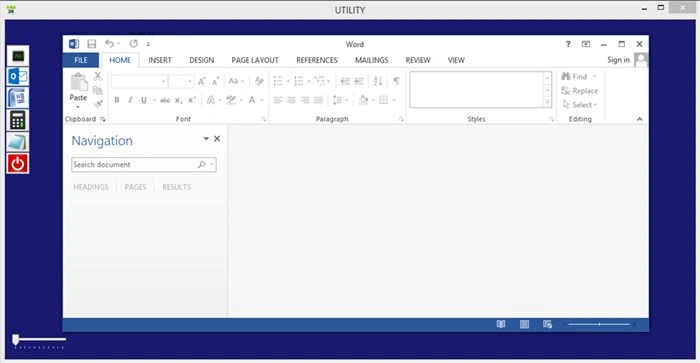Click the Text Highlight Color icon
The width and height of the screenshot is (700, 363).
(x=231, y=100)
